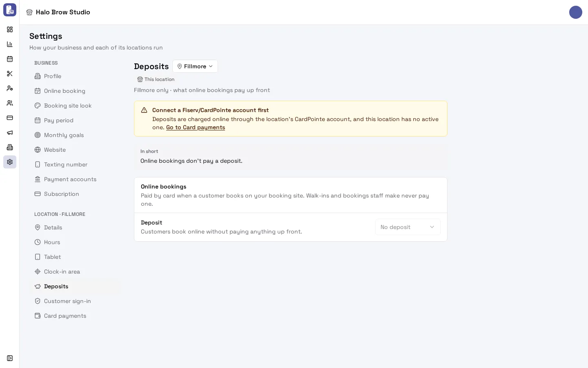Click the app logo in the top-left corner
588x368 pixels.
click(10, 10)
